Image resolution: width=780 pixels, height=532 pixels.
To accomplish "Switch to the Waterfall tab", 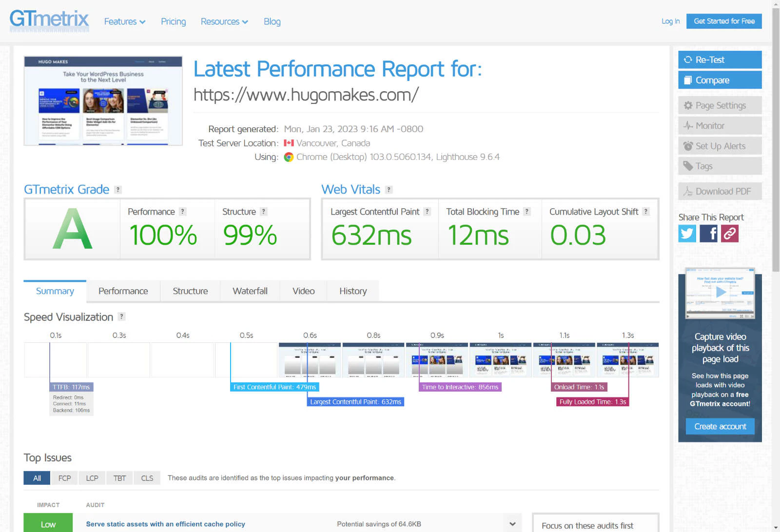I will (250, 291).
